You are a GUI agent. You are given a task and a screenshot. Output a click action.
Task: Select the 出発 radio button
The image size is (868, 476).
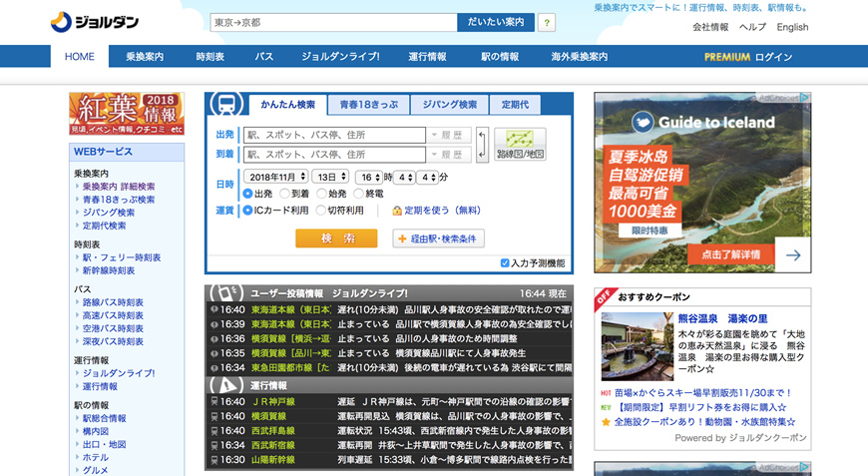pos(247,194)
